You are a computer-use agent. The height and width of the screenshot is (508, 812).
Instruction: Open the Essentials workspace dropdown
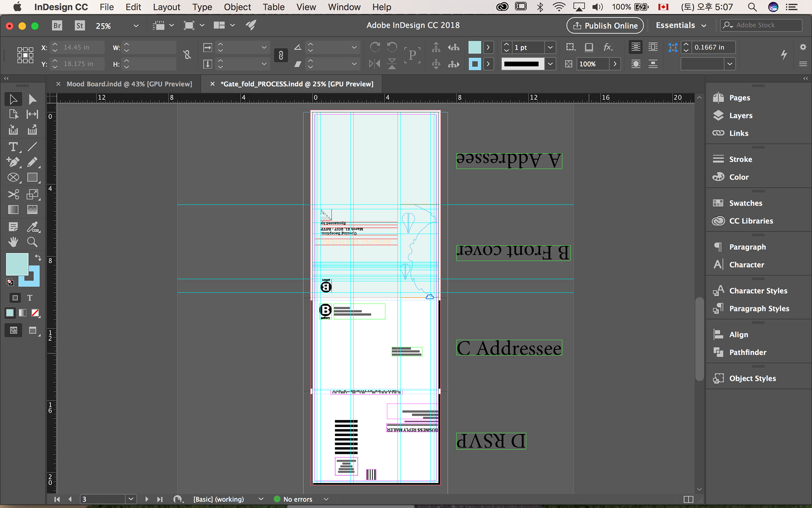(x=681, y=25)
